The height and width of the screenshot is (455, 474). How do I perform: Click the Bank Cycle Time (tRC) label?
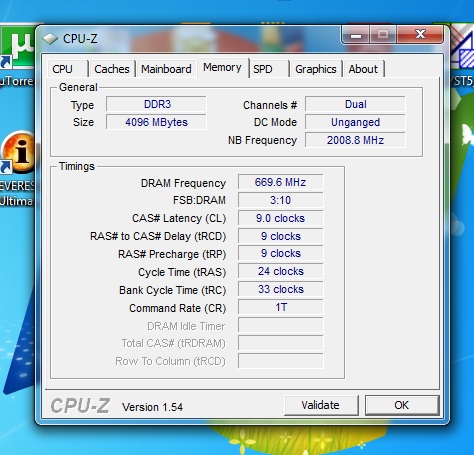[x=173, y=290]
